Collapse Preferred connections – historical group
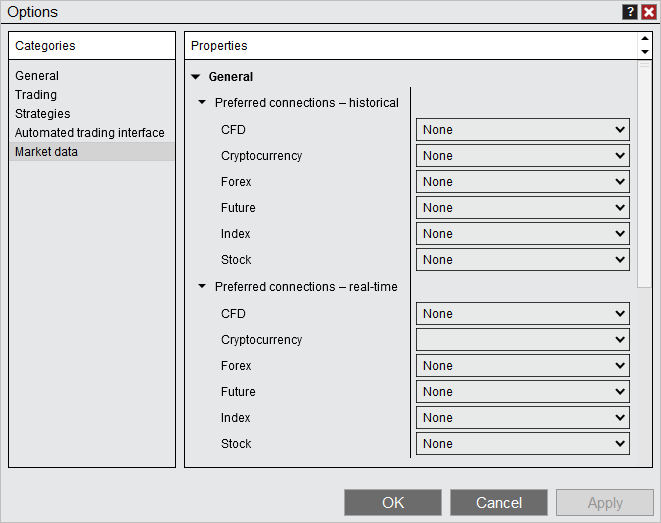661x523 pixels. pyautogui.click(x=203, y=103)
